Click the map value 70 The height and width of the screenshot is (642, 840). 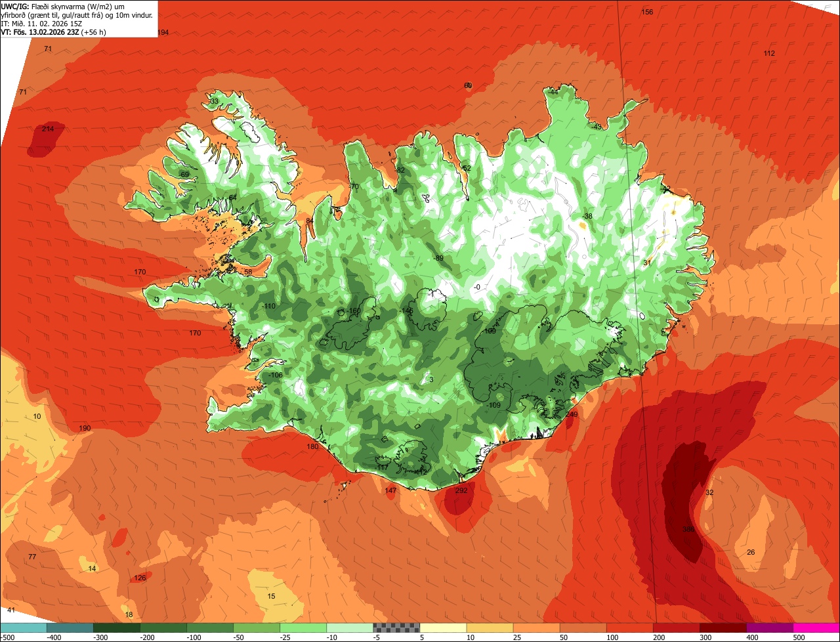pos(355,187)
